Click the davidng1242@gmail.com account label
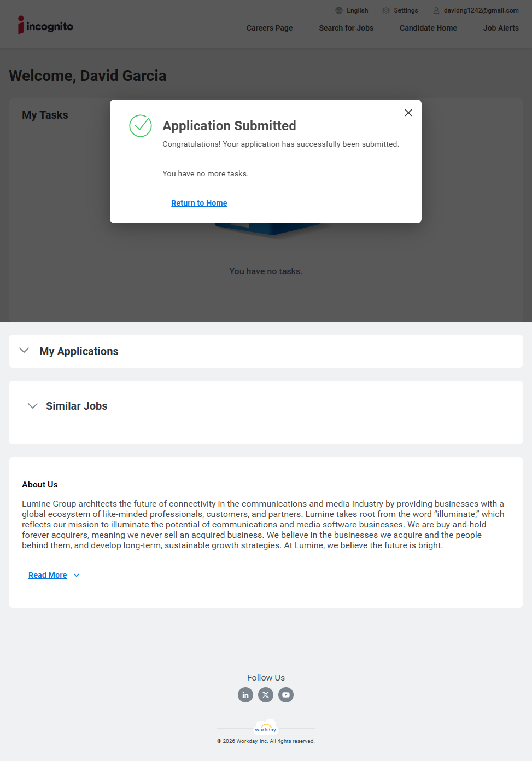This screenshot has height=761, width=532. pyautogui.click(x=481, y=10)
